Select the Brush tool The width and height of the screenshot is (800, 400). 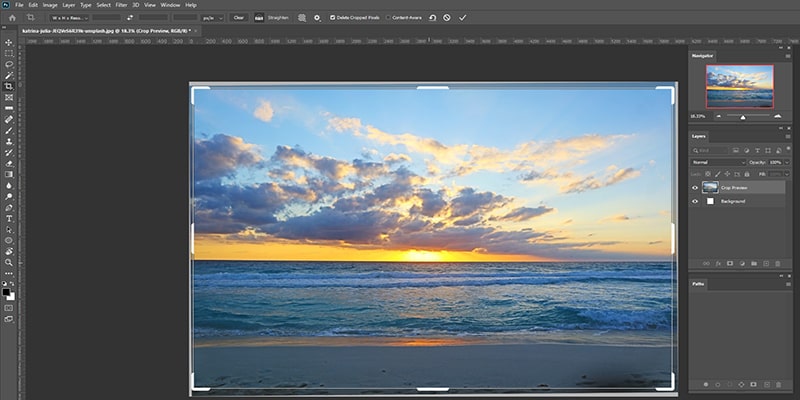point(9,131)
